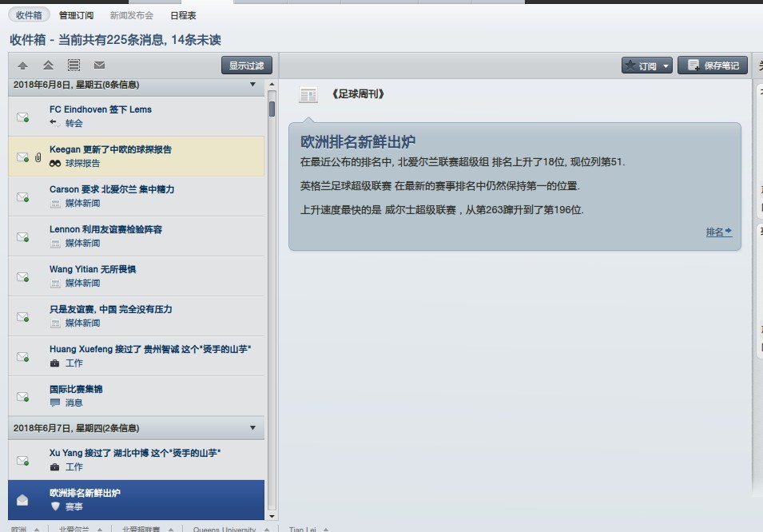Click transfer arrows icon under FC Eindhoven
763x532 pixels.
pyautogui.click(x=55, y=123)
